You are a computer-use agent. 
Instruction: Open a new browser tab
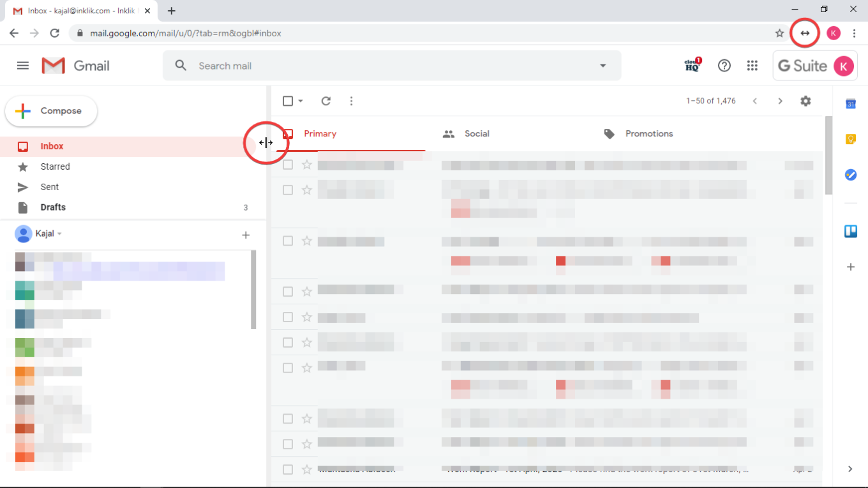pyautogui.click(x=172, y=10)
